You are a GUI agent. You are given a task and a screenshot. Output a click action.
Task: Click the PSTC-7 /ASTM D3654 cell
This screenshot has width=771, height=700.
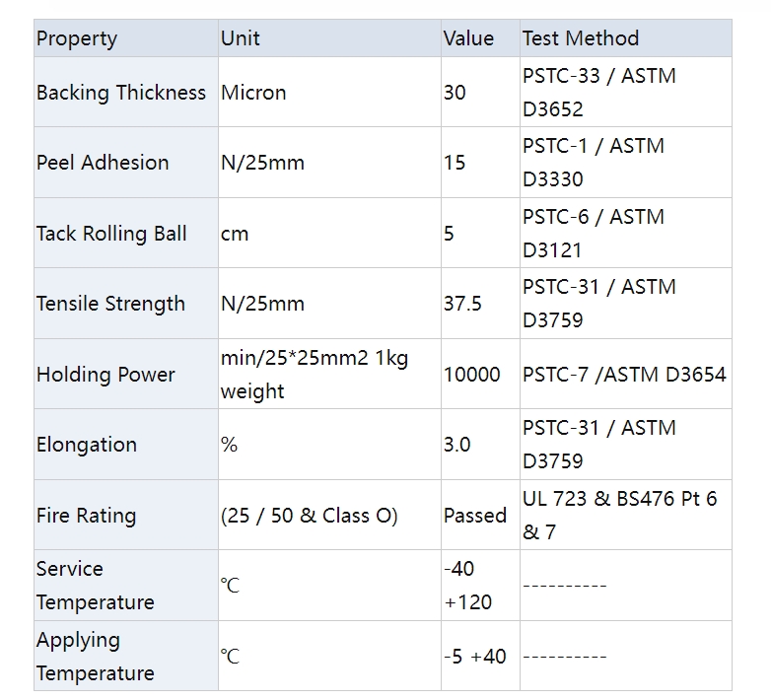(624, 375)
